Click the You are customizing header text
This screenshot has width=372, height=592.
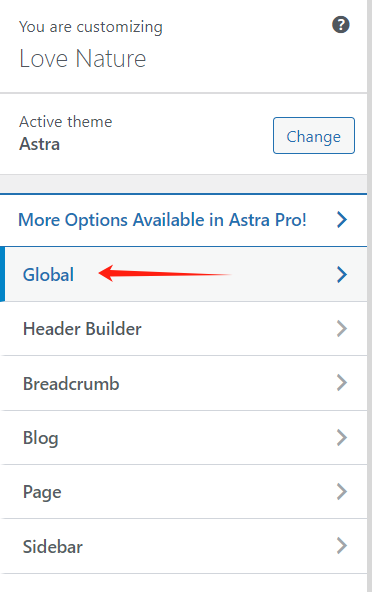91,27
